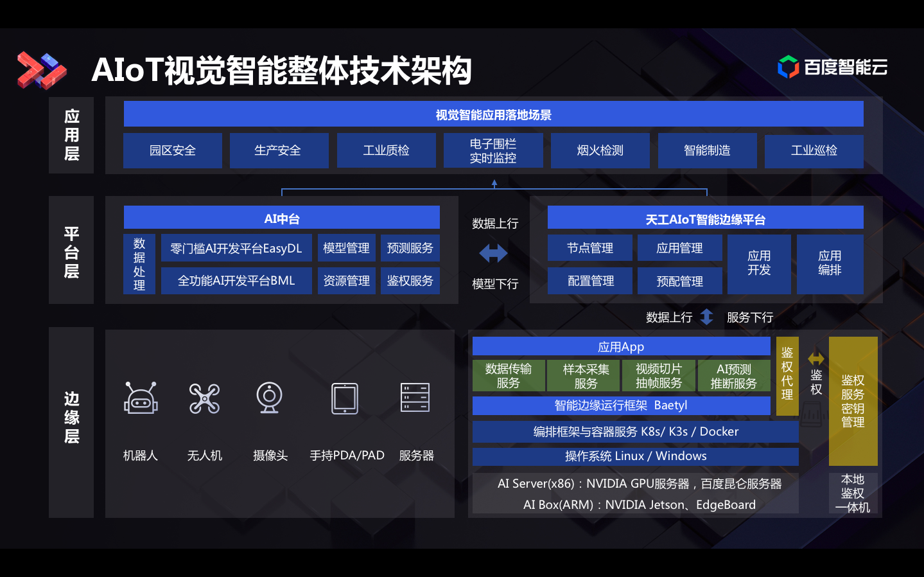Screen dimensions: 924x577
Task: Click the 本地鉴权一体机 label
Action: [x=853, y=493]
